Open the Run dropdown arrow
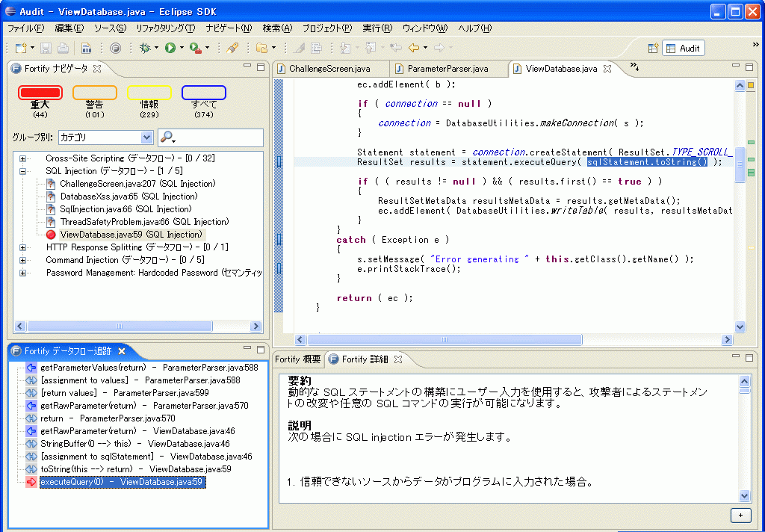 click(x=182, y=48)
